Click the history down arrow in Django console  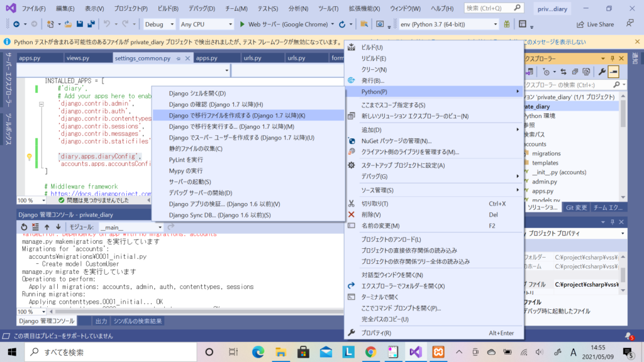tap(58, 227)
